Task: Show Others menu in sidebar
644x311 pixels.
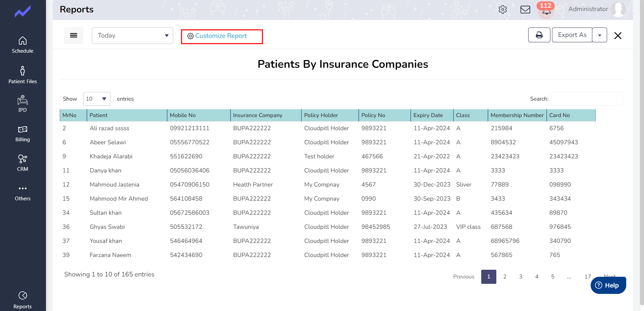Action: click(x=22, y=193)
